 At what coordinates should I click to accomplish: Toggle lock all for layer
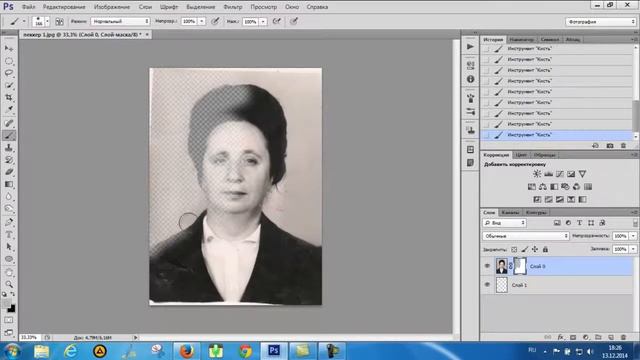tap(545, 249)
